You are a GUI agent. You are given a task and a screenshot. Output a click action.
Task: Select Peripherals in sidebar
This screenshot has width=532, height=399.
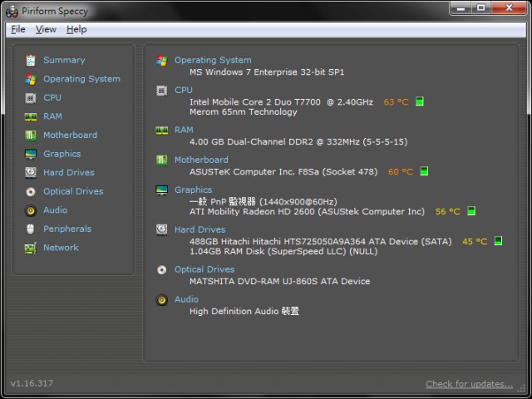[x=67, y=229]
